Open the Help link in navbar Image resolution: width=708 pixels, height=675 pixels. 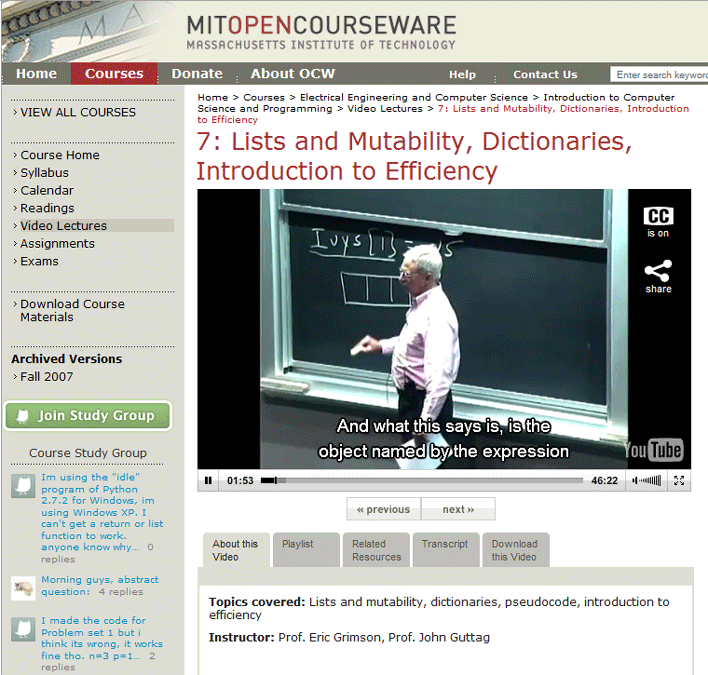(462, 74)
